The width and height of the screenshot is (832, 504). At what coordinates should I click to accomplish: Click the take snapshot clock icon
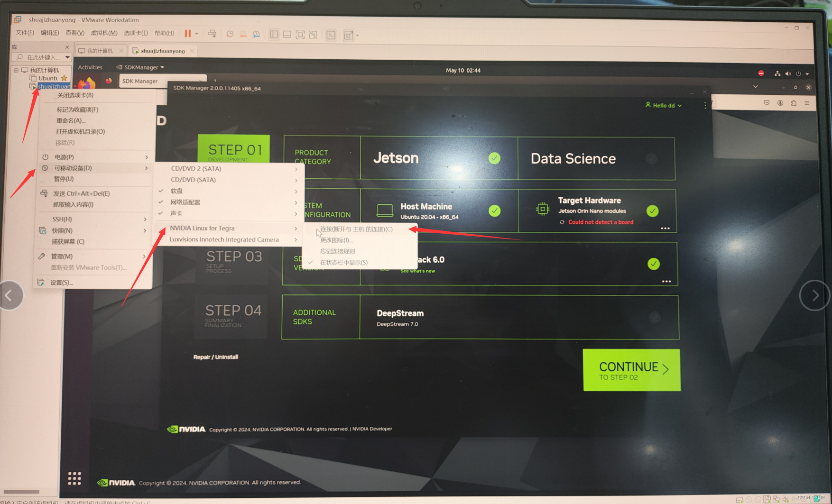pos(230,34)
